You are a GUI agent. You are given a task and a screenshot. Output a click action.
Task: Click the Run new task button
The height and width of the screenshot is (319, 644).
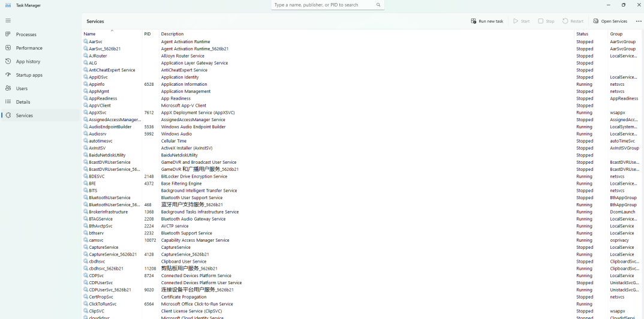[x=487, y=21]
